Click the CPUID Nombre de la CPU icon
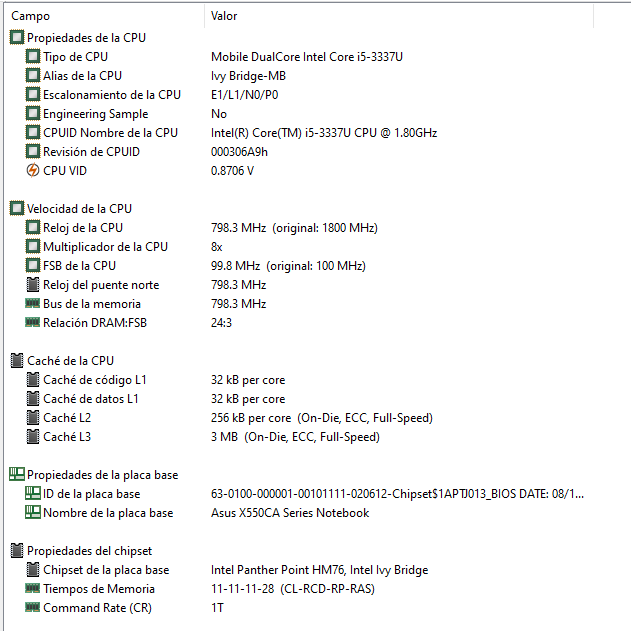Screen dimensions: 631x631 pyautogui.click(x=33, y=132)
